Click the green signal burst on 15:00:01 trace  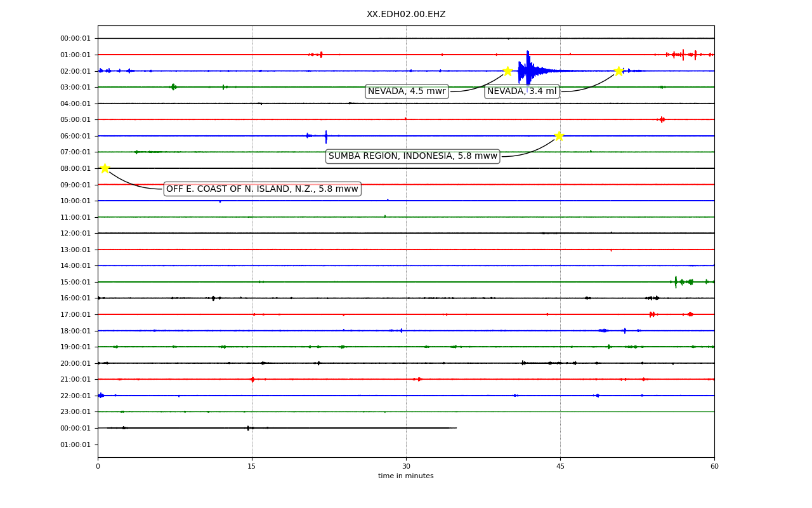[x=688, y=281]
